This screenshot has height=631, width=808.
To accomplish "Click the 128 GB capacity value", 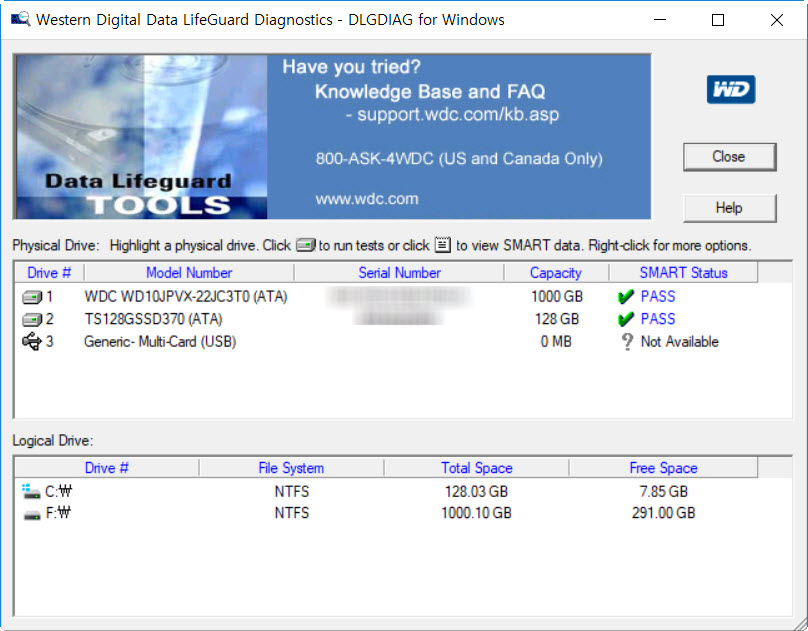I will [x=557, y=319].
